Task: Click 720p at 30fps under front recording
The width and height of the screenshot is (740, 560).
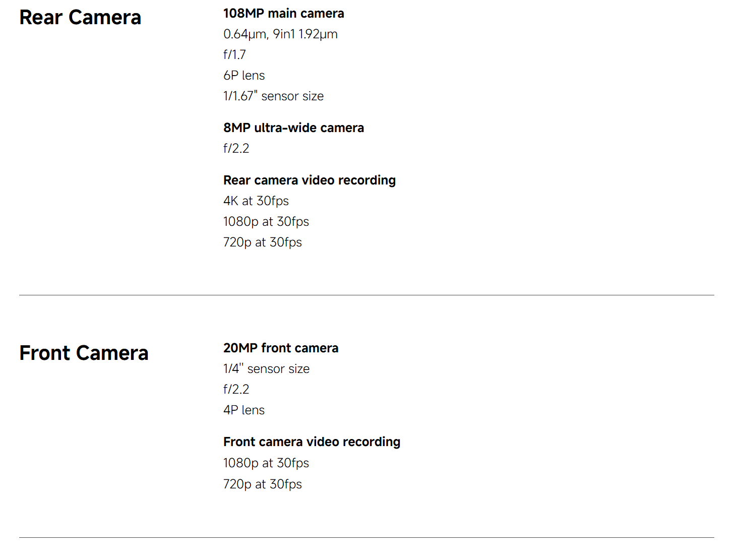Action: [262, 484]
